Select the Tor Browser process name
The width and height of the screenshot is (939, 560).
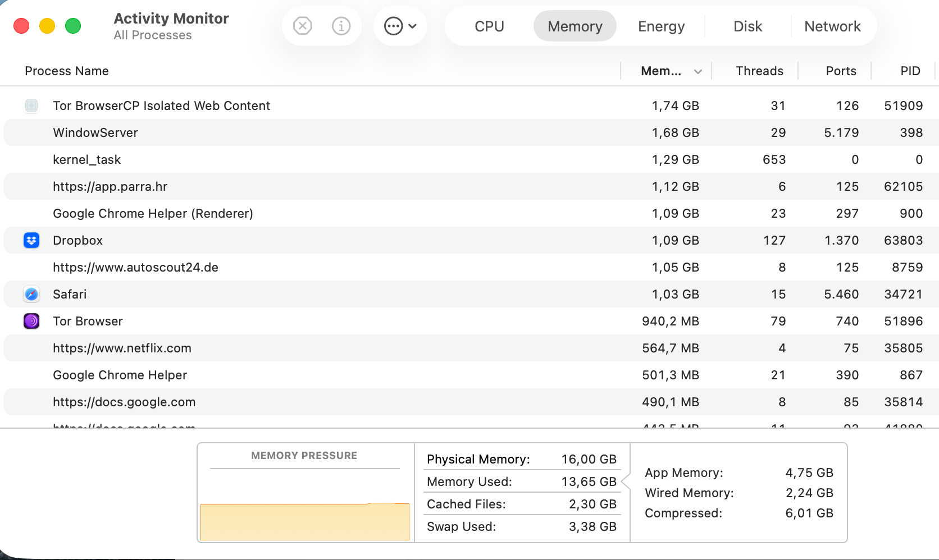point(88,322)
